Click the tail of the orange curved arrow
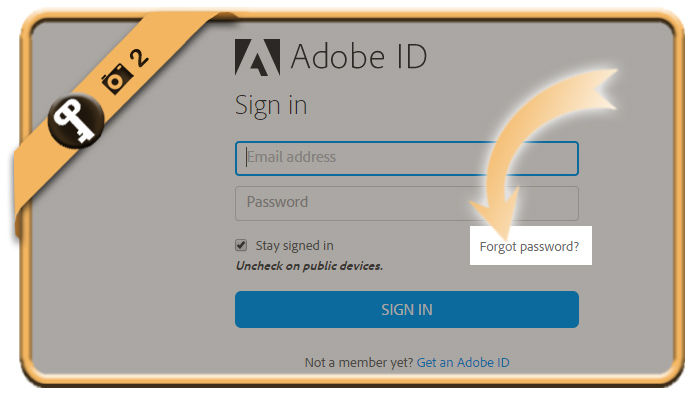The width and height of the screenshot is (700, 407). tap(596, 89)
